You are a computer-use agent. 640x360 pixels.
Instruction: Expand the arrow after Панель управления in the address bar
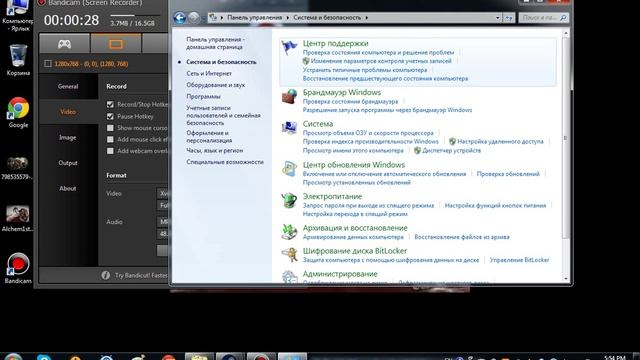click(287, 18)
